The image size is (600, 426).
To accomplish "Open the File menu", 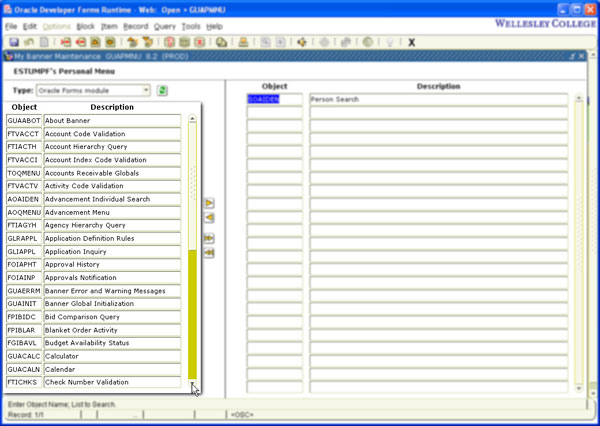I will click(x=11, y=26).
